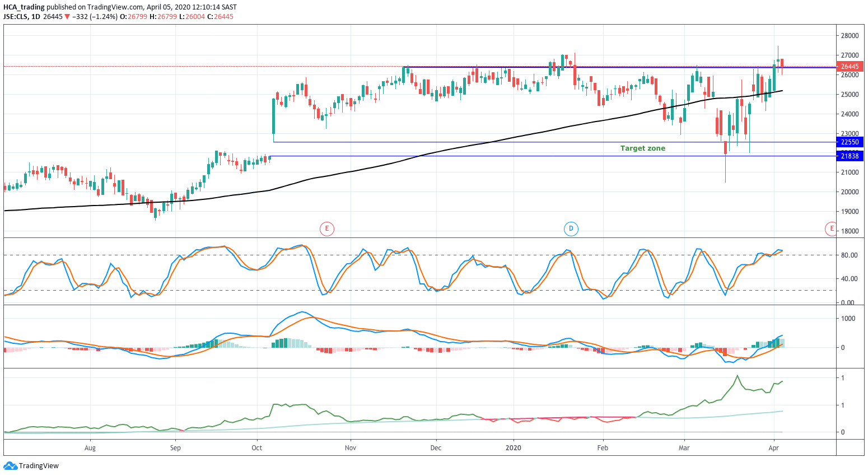The image size is (868, 476).
Task: Click the HCA_trading author name
Action: tap(24, 7)
